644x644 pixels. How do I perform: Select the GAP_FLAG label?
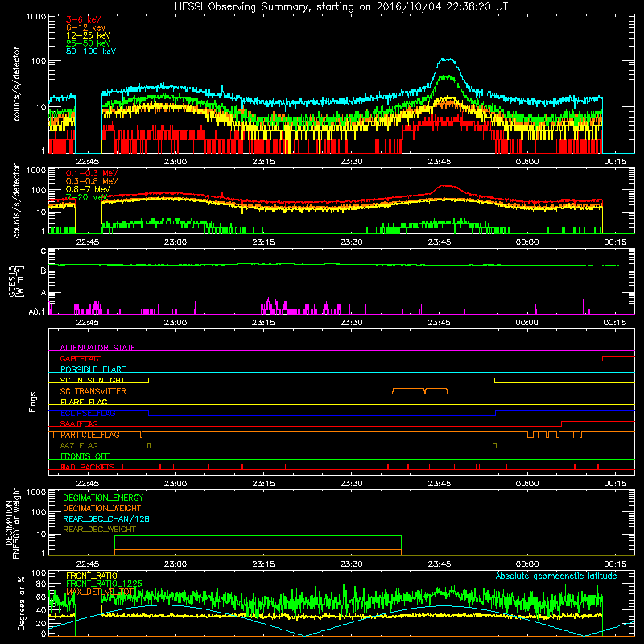(80, 358)
